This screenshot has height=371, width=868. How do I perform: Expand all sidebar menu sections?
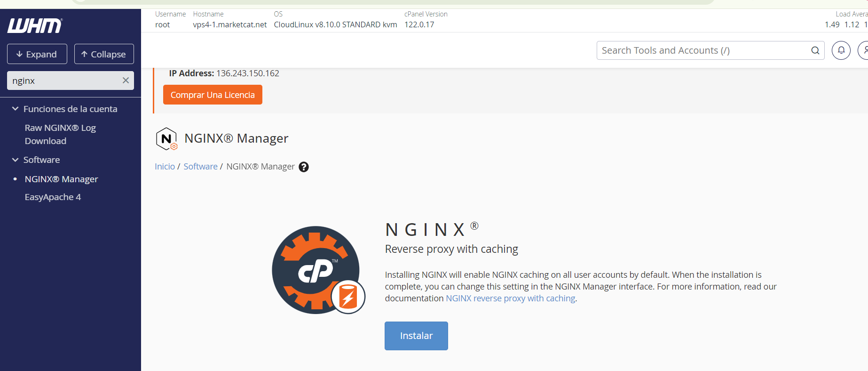click(37, 54)
